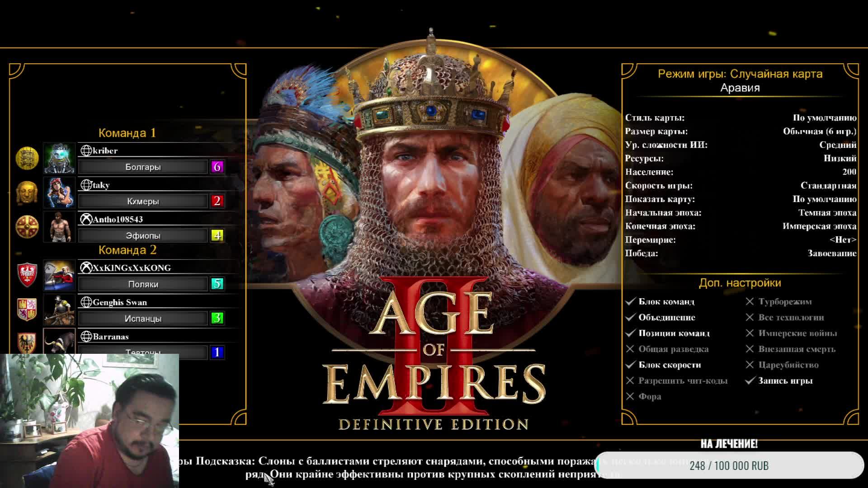Open the Испанцы civilization dropdown
The height and width of the screenshot is (488, 868).
point(143,319)
